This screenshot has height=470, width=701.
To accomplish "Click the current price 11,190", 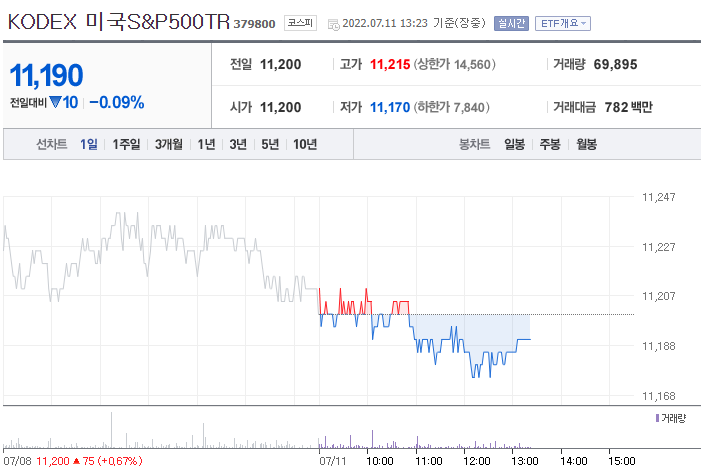I will pyautogui.click(x=46, y=75).
